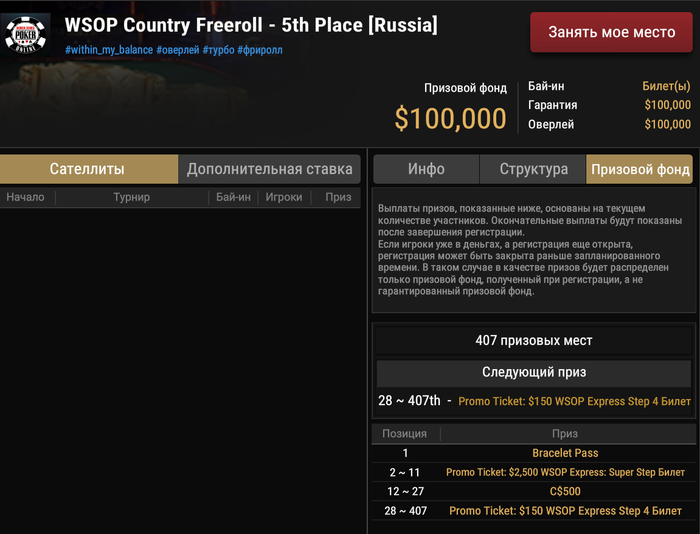Click the #оверлей hashtag link
The image size is (700, 534).
point(178,50)
